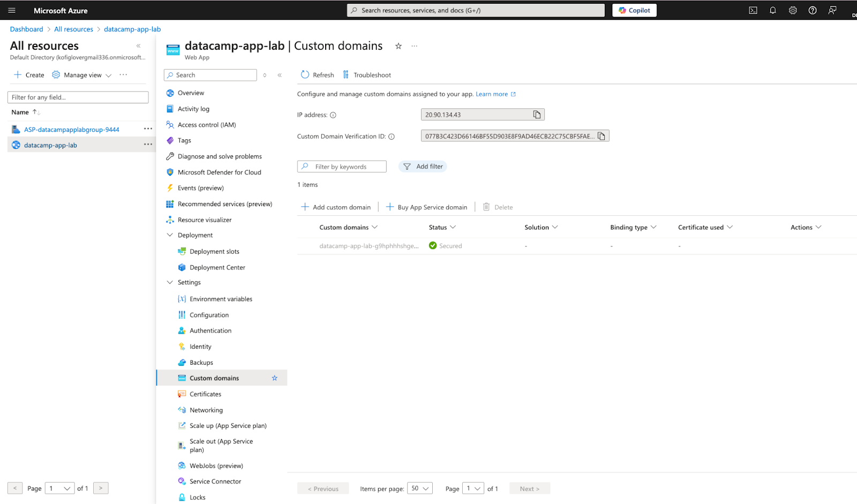
Task: Copy the IP address value
Action: click(x=537, y=115)
